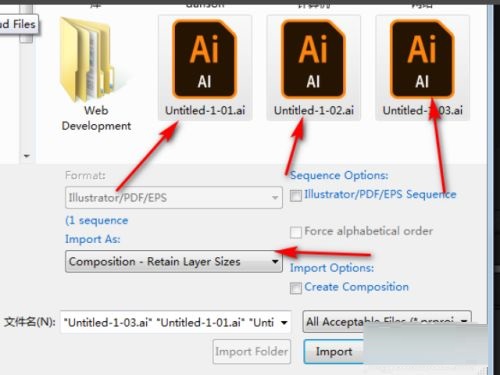
Task: Select the Untitled-1-03.ai file icon
Action: 422,59
